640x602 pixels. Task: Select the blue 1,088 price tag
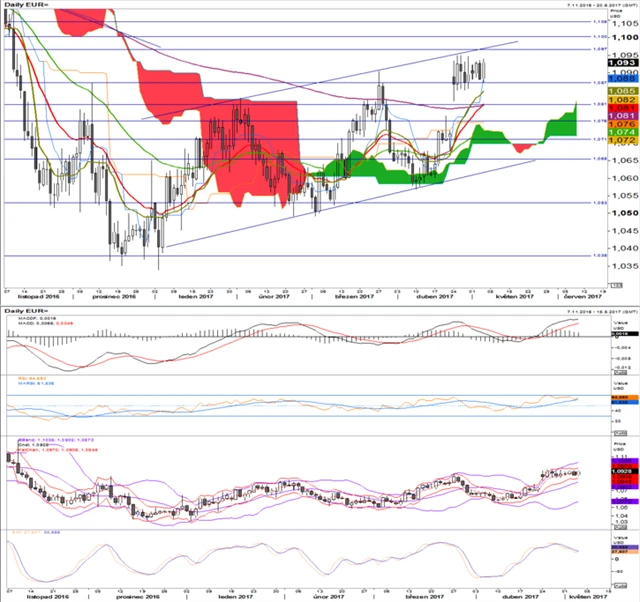pos(622,76)
